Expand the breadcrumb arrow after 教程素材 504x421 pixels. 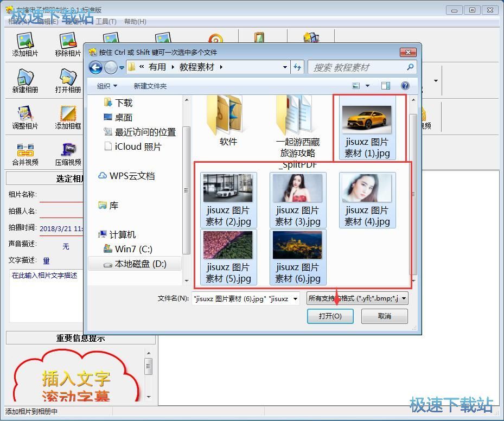(x=221, y=67)
